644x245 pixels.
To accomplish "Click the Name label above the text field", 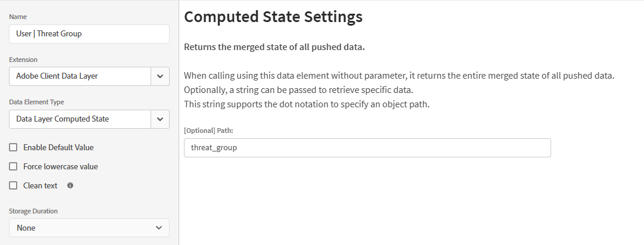I will tap(18, 17).
